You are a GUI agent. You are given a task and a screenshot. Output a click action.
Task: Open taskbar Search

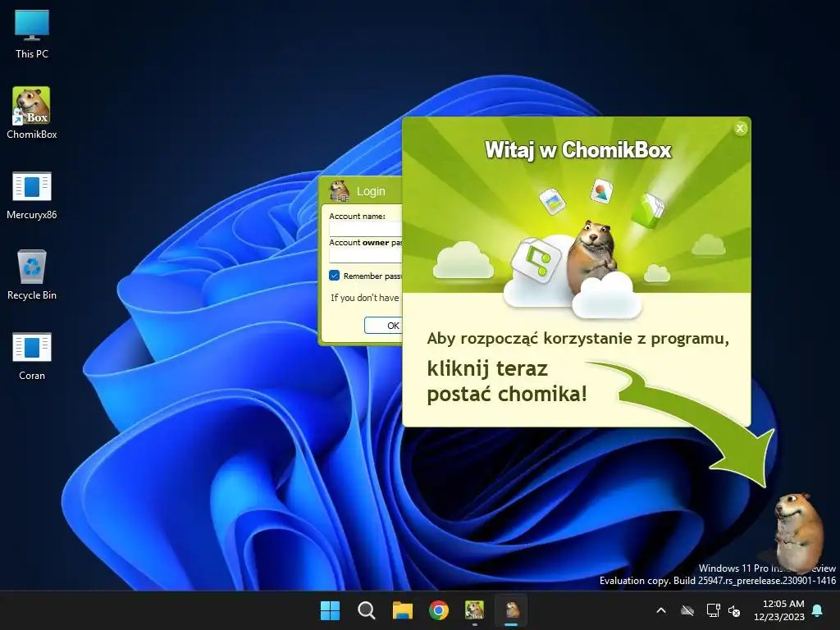367,610
